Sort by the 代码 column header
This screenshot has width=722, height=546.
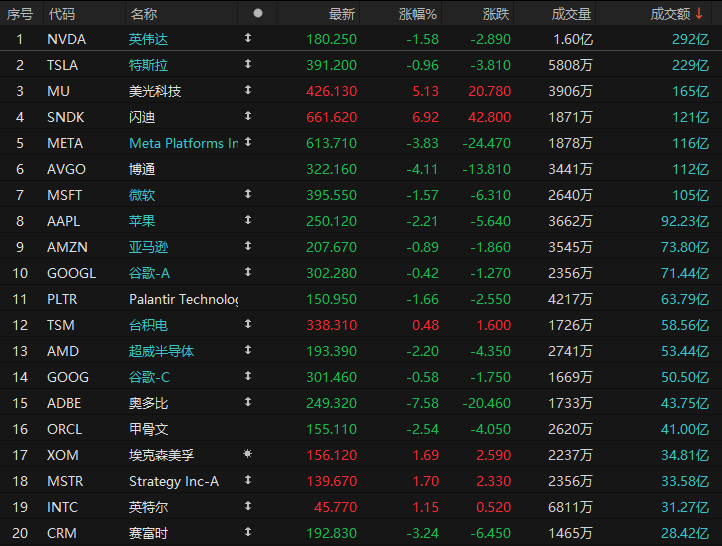(x=62, y=14)
